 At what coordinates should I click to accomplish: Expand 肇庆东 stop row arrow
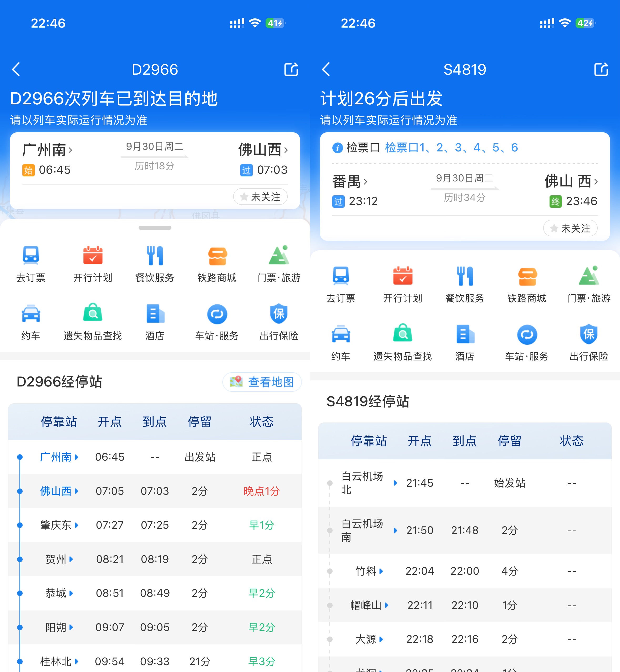pos(77,525)
